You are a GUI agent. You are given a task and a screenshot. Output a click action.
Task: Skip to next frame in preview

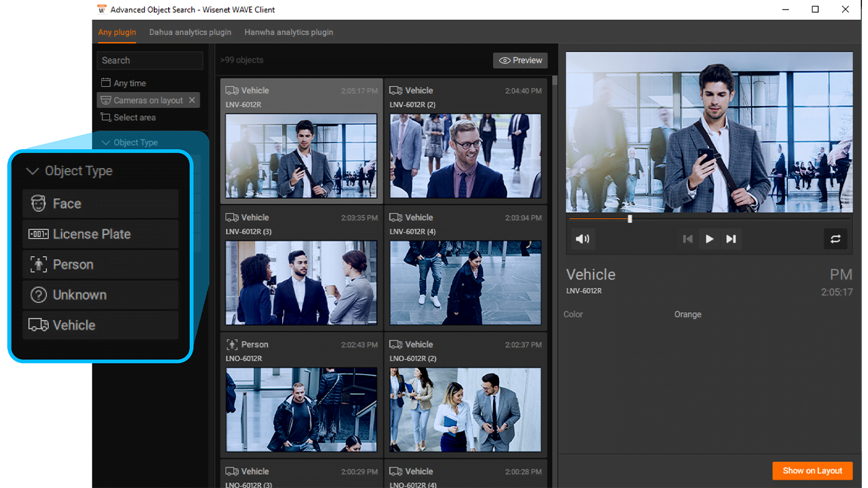731,239
